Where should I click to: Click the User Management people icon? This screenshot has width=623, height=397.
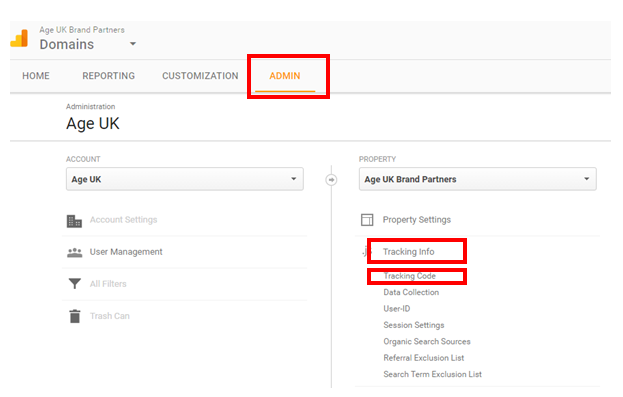click(x=74, y=252)
